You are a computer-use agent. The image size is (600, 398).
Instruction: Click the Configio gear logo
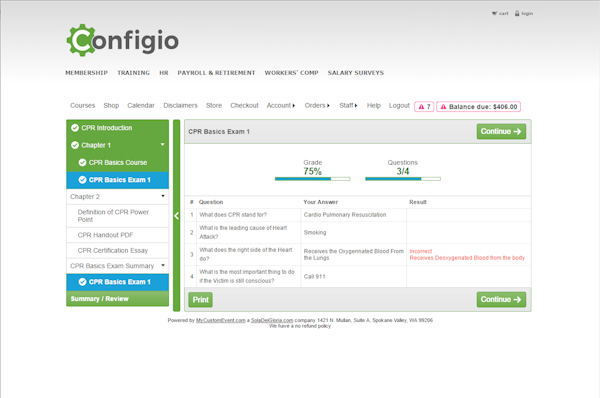[x=81, y=40]
